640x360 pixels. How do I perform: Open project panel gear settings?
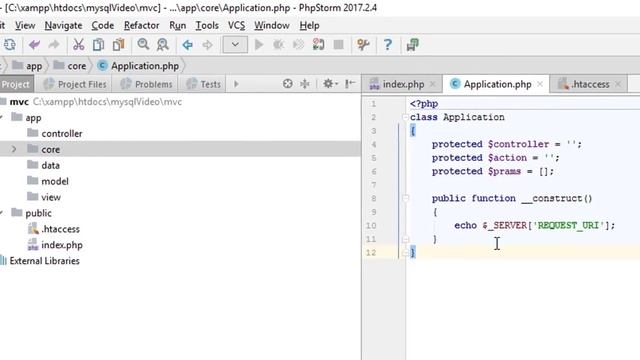pyautogui.click(x=330, y=84)
